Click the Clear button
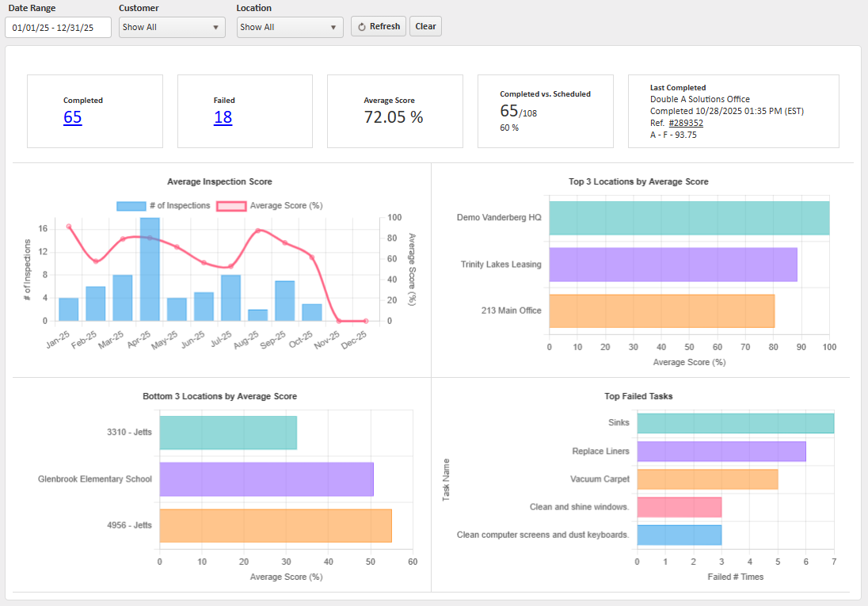This screenshot has height=606, width=868. [425, 26]
